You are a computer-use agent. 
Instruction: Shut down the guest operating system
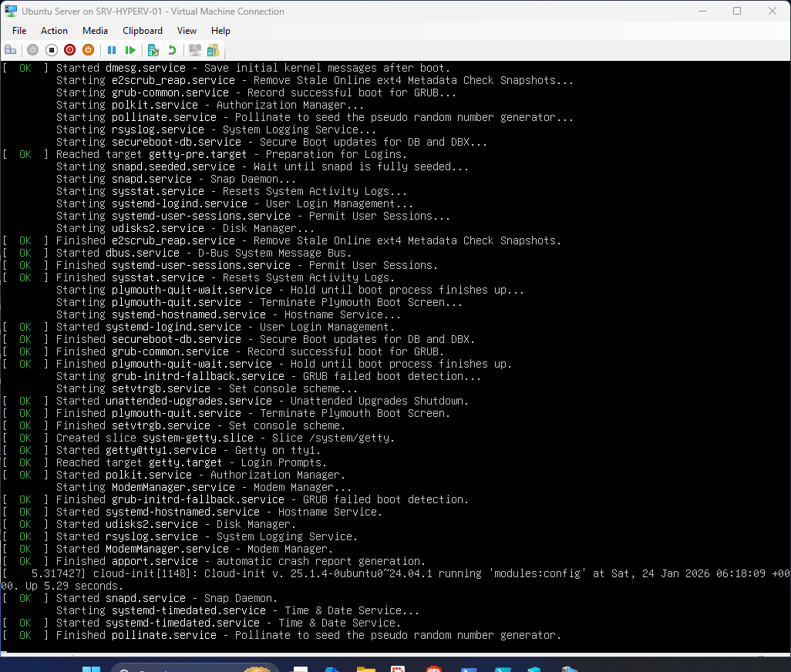click(x=69, y=50)
